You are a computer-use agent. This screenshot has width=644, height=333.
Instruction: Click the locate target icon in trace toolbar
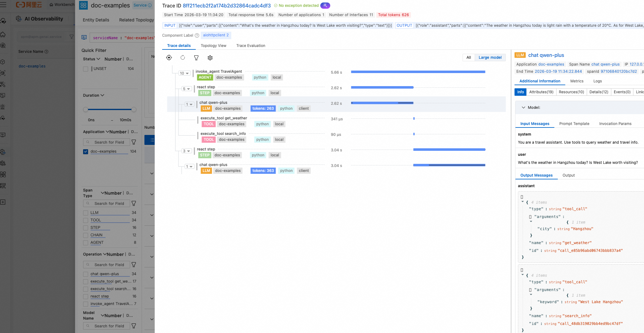click(169, 58)
